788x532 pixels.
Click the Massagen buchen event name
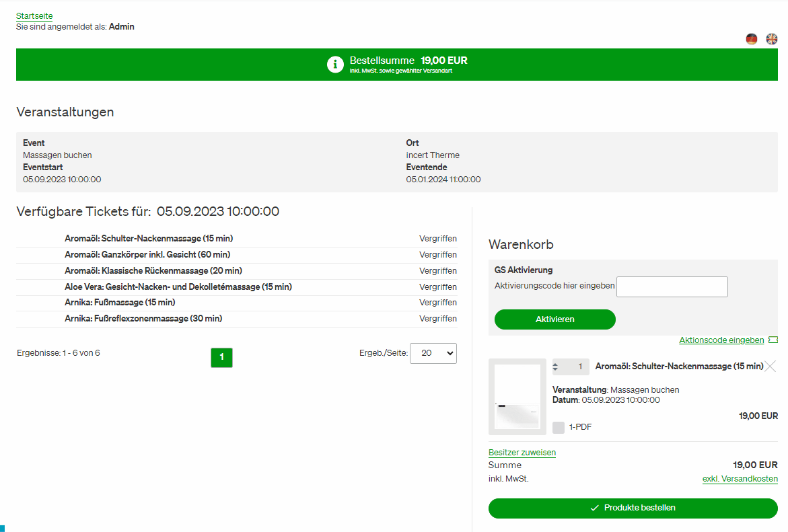point(57,155)
